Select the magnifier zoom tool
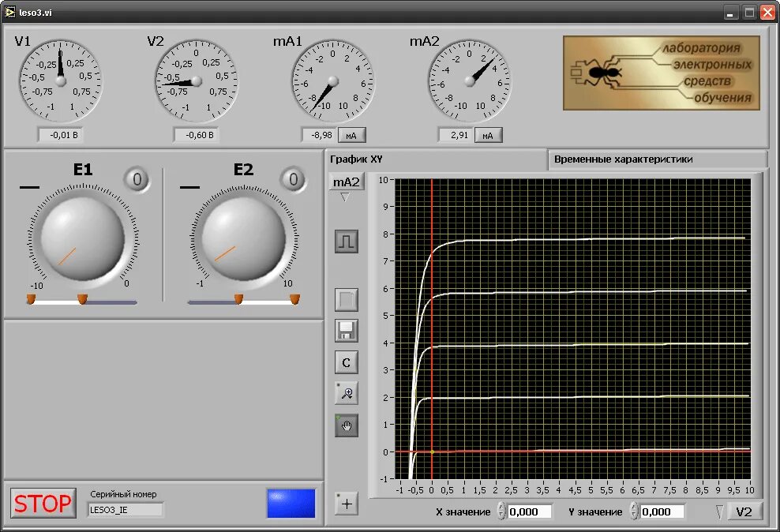 point(347,393)
